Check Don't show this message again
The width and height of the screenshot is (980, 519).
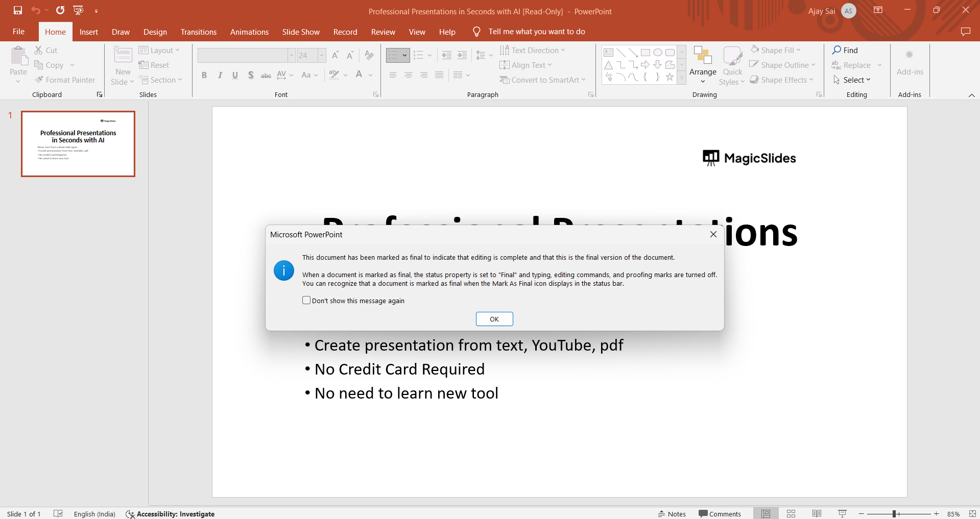[x=306, y=301]
